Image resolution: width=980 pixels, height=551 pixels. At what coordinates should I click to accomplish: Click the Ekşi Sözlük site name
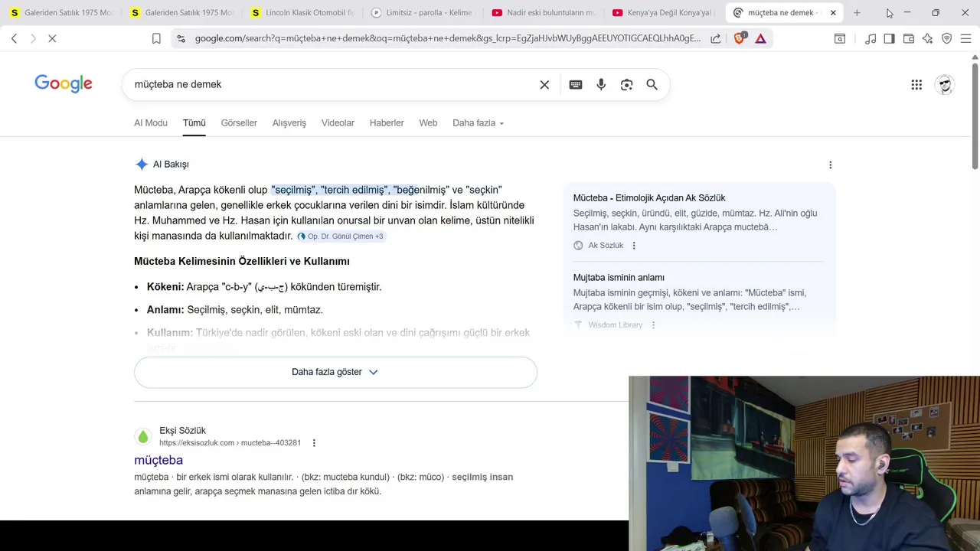[x=182, y=431]
